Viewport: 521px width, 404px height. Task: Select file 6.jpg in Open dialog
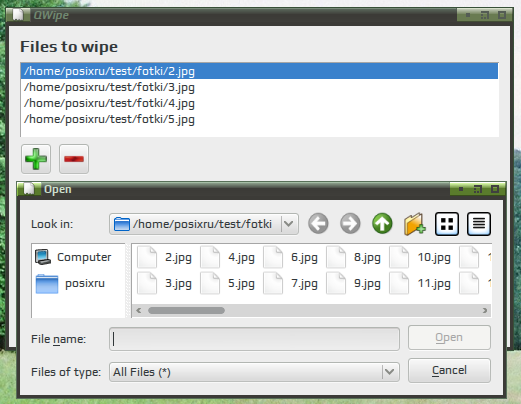click(290, 257)
